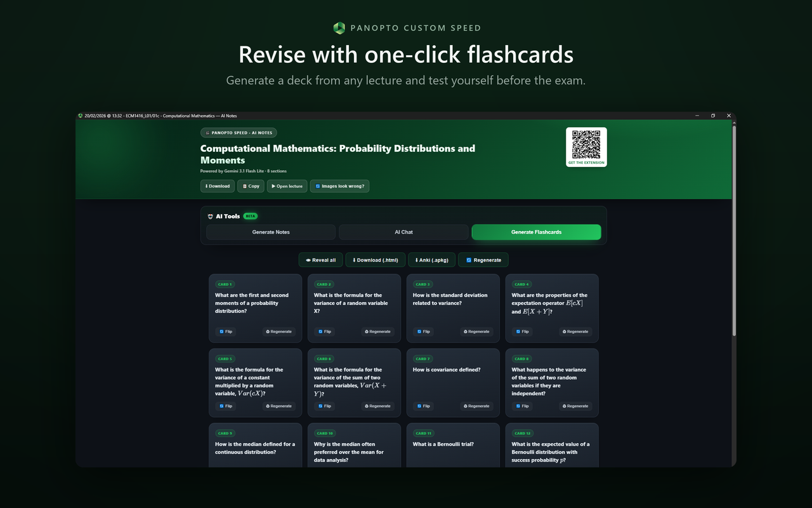Flip Card 3 on standard deviation
The width and height of the screenshot is (812, 508).
pos(424,331)
